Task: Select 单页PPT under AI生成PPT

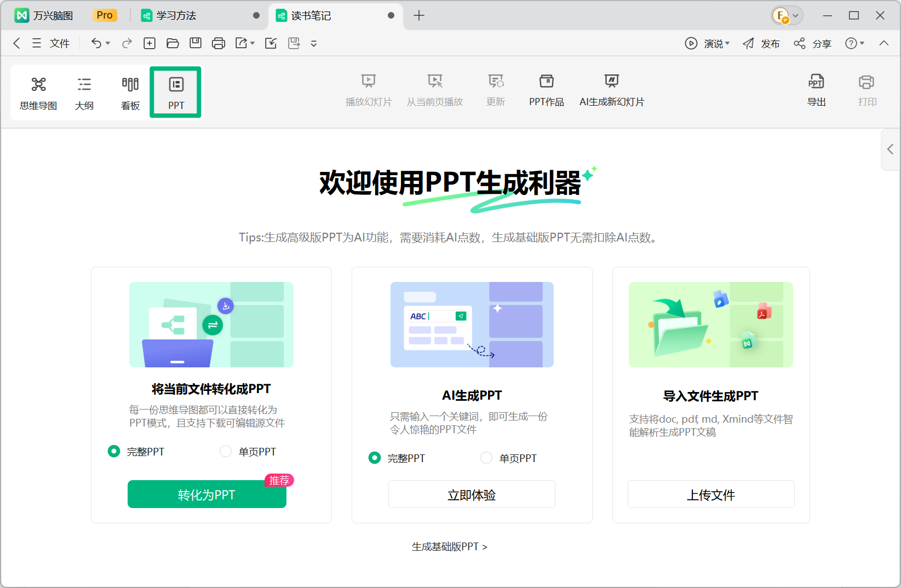Action: pos(486,458)
